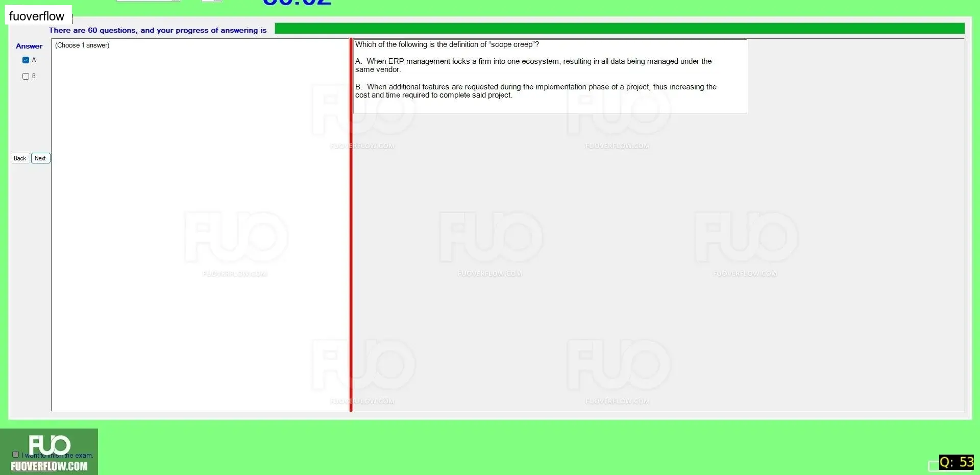Uncheck answer option A checkbox
Image resolution: width=980 pixels, height=475 pixels.
pos(26,60)
